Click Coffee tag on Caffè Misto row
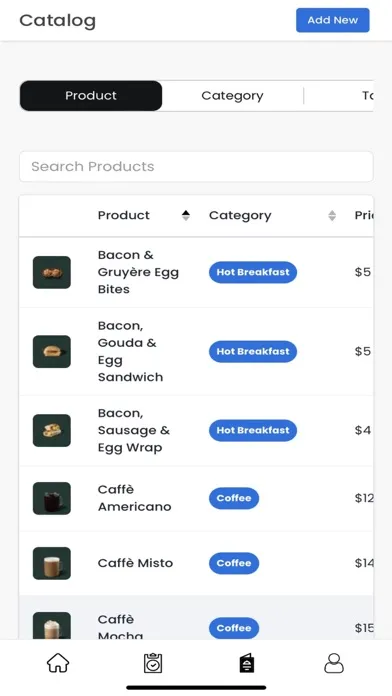This screenshot has width=392, height=696. point(234,563)
